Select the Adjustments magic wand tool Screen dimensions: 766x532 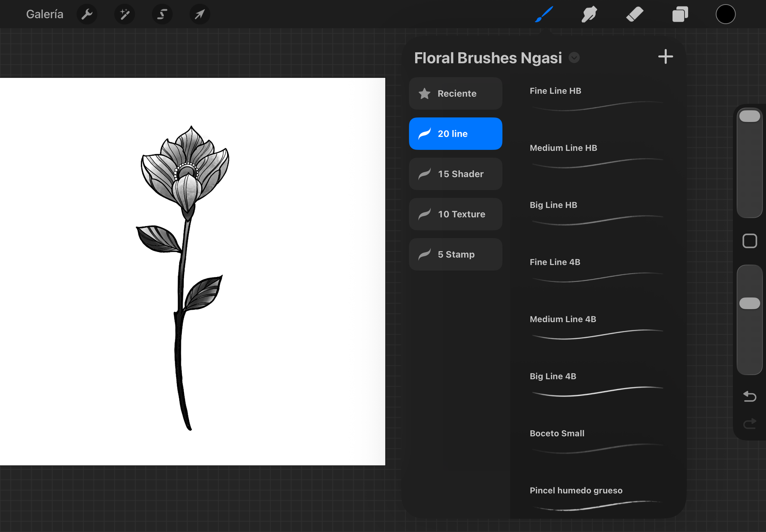[125, 14]
